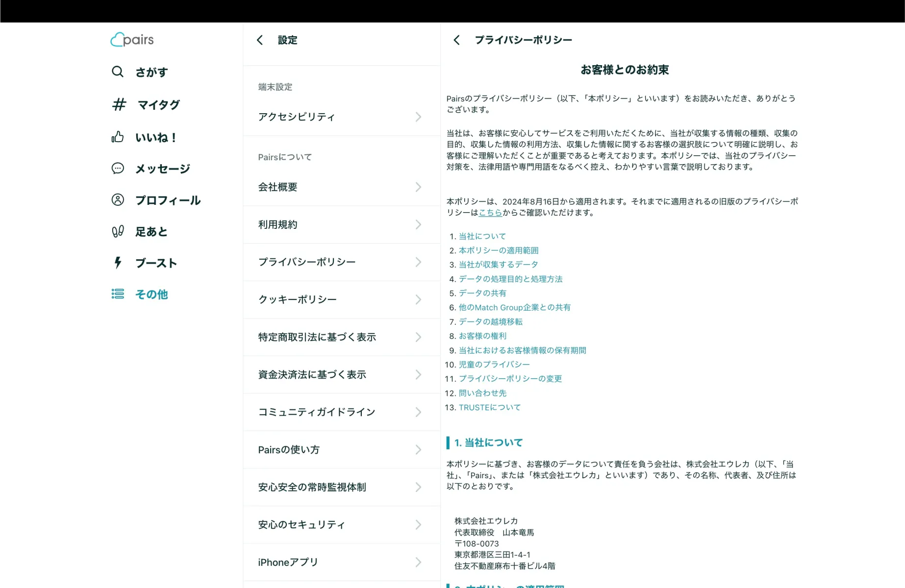Click the お客様とのお約束 heading
Screen dimensions: 905x588
click(x=625, y=70)
